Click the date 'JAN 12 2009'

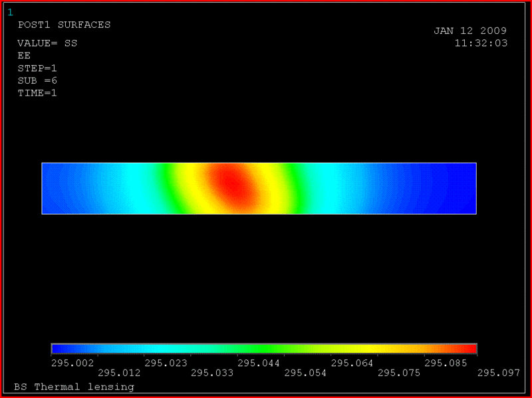[470, 31]
